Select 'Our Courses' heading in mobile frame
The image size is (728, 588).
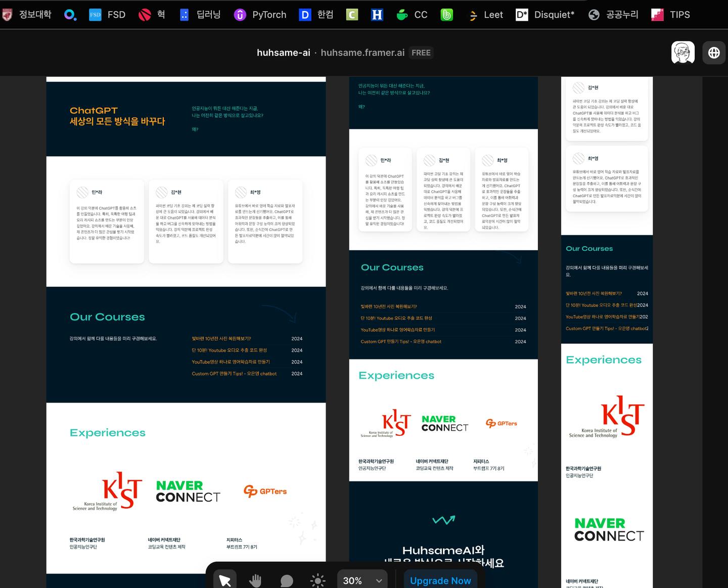[x=589, y=249]
